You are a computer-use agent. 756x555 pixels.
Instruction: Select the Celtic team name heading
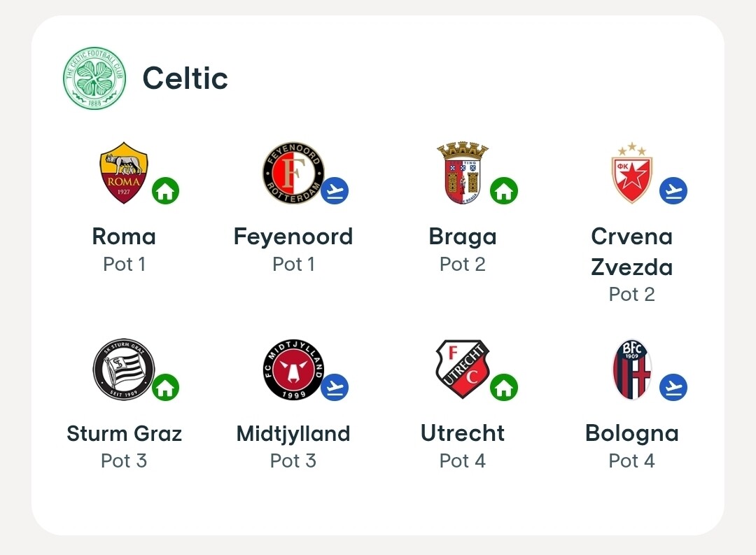(x=185, y=78)
